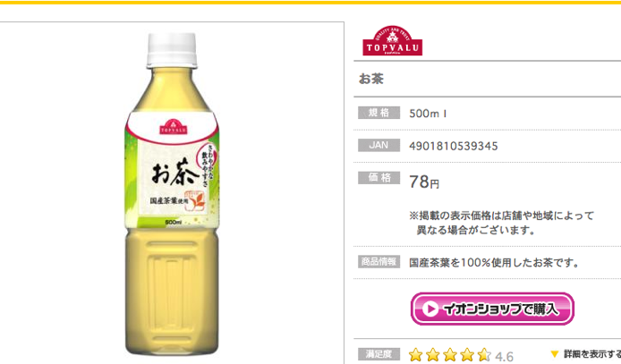Viewport: 621px width, 364px height.
Task: Click the second rating star
Action: click(x=433, y=355)
